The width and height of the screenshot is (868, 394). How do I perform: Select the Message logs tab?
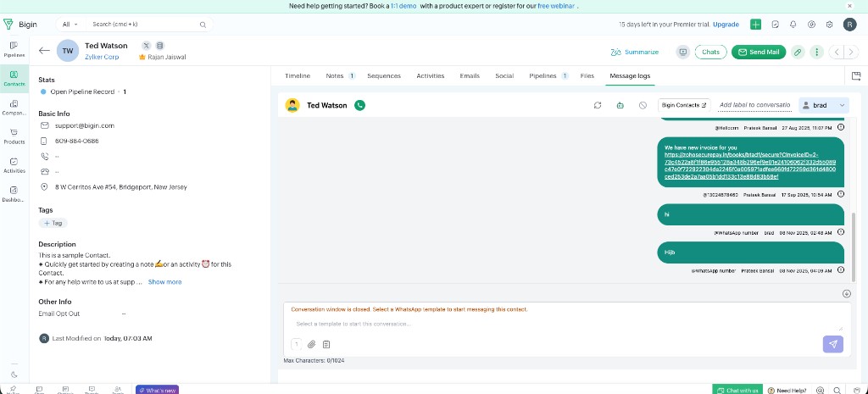(x=630, y=75)
